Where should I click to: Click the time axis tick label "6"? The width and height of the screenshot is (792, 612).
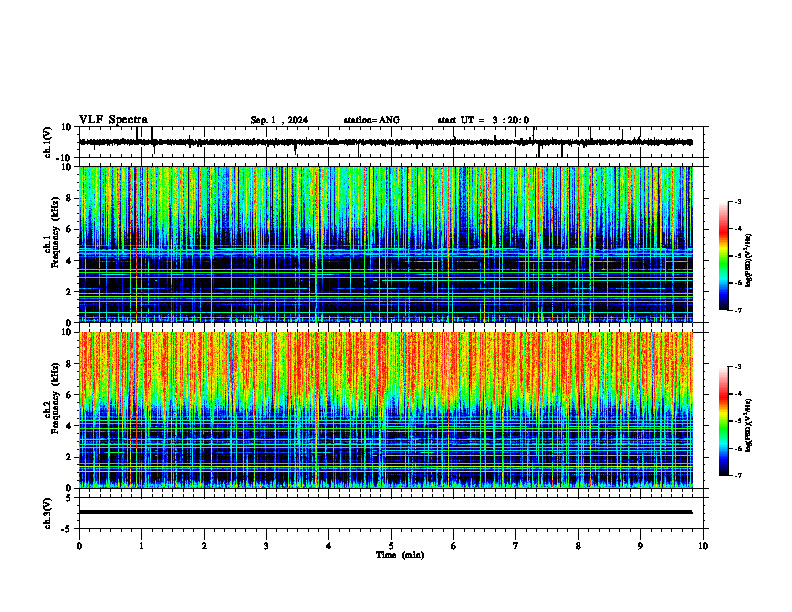454,546
